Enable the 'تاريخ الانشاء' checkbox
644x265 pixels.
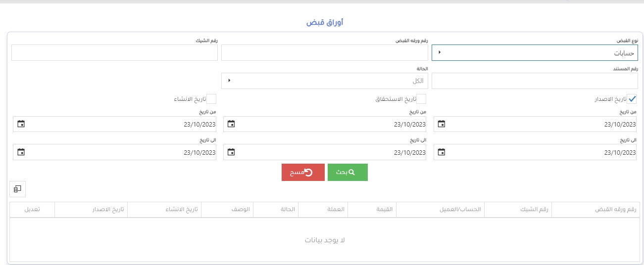[211, 99]
